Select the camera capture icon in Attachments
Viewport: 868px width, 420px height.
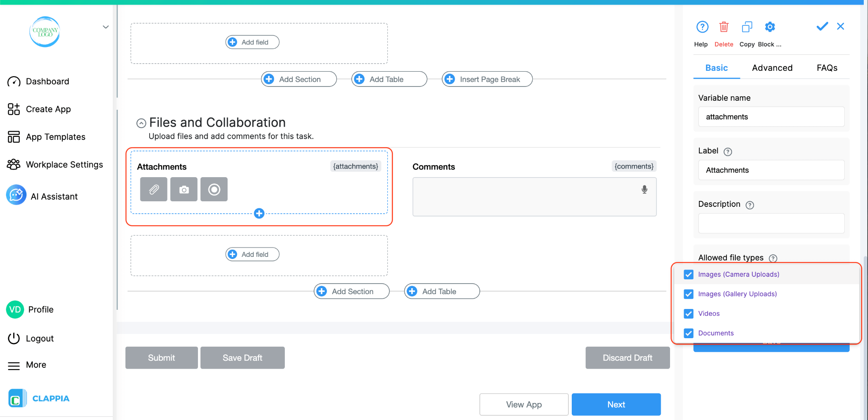(184, 189)
